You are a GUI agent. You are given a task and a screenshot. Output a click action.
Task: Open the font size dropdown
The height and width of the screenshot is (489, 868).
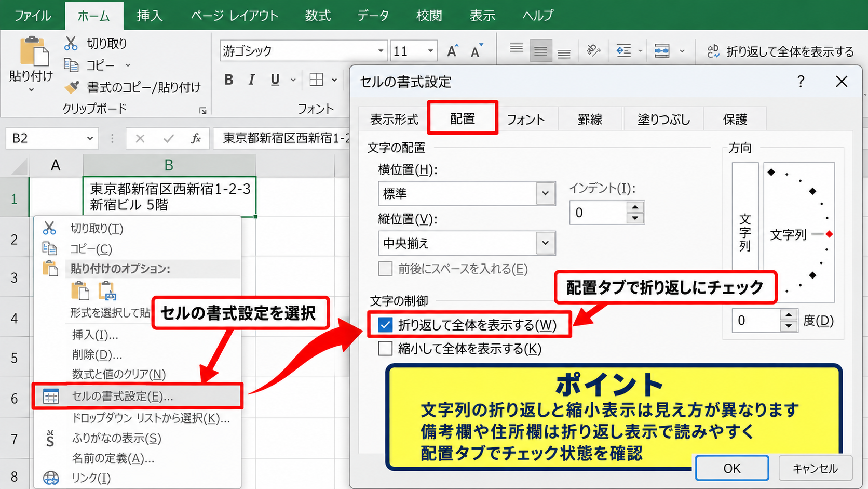pos(430,51)
